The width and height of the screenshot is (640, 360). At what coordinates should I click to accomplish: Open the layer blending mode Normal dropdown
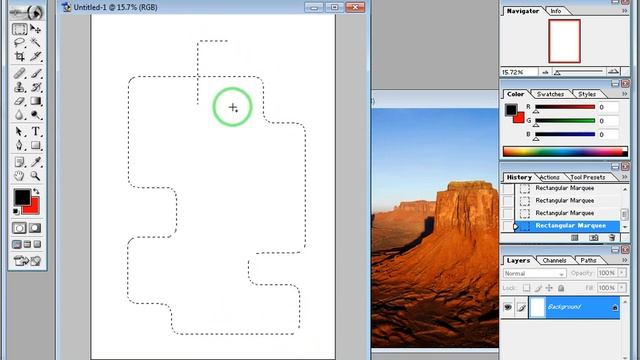[534, 273]
